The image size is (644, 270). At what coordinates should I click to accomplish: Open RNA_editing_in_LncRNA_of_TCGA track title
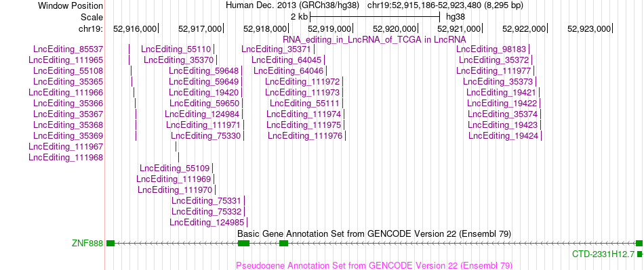tap(374, 40)
